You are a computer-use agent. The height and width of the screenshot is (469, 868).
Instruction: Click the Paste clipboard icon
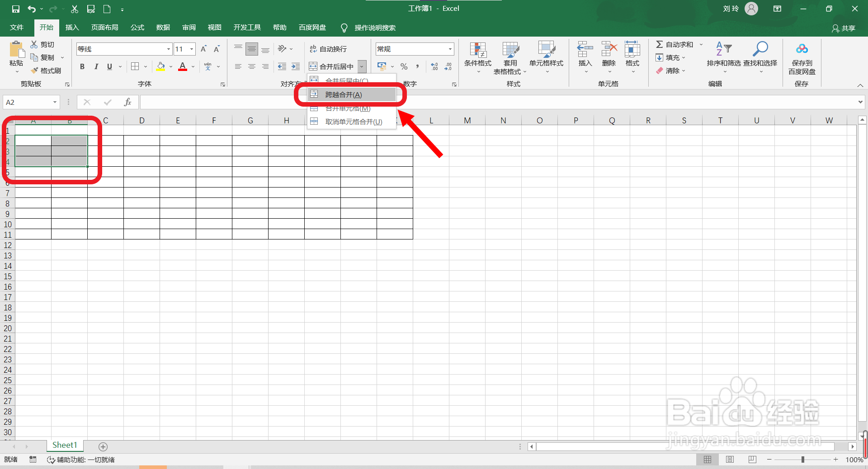16,50
